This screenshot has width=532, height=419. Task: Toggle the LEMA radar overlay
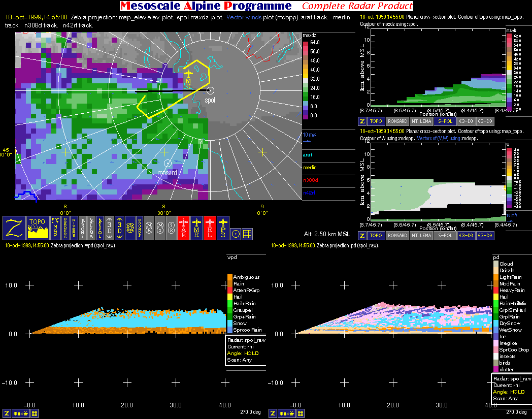click(x=91, y=228)
